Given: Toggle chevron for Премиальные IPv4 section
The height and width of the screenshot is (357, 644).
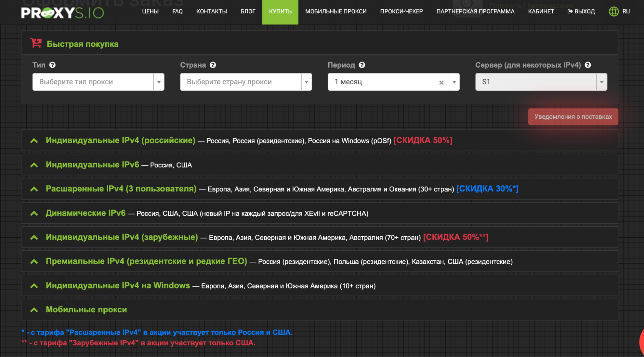Looking at the screenshot, I should [34, 262].
